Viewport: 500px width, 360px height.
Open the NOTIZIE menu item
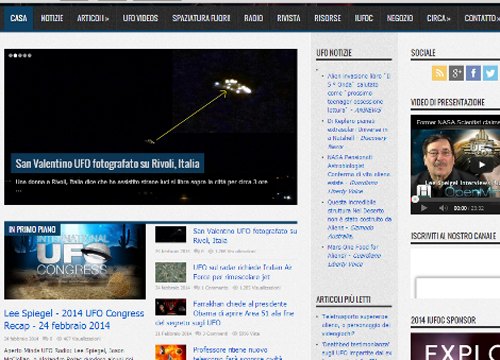click(x=52, y=18)
